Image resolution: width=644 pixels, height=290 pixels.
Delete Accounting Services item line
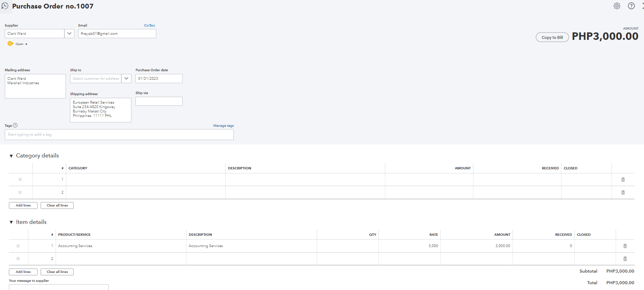625,246
